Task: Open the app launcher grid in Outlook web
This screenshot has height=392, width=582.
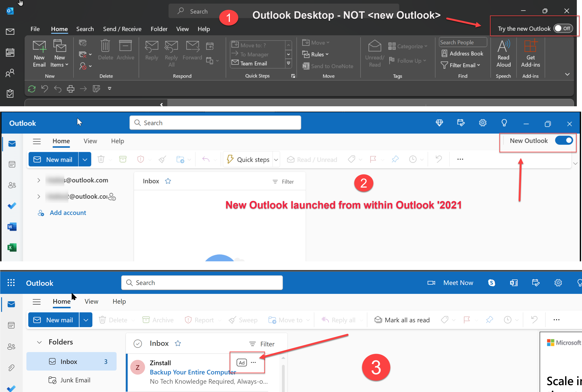Action: click(x=11, y=283)
